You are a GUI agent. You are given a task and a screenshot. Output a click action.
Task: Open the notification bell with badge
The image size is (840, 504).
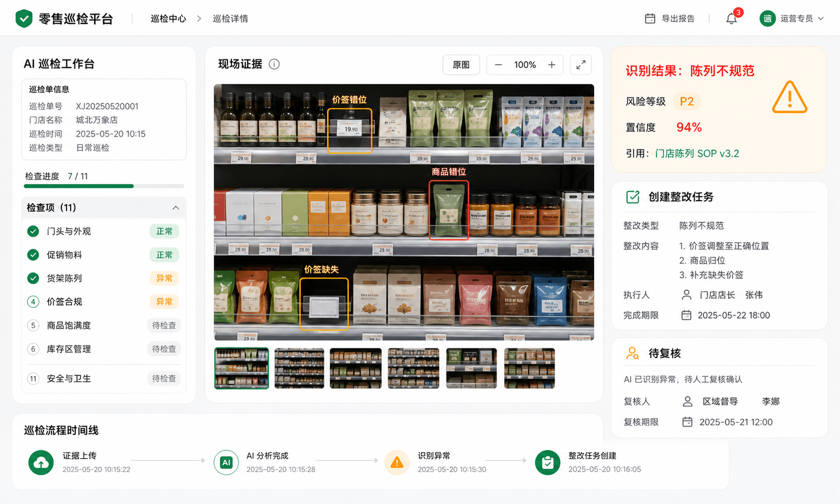click(x=732, y=18)
